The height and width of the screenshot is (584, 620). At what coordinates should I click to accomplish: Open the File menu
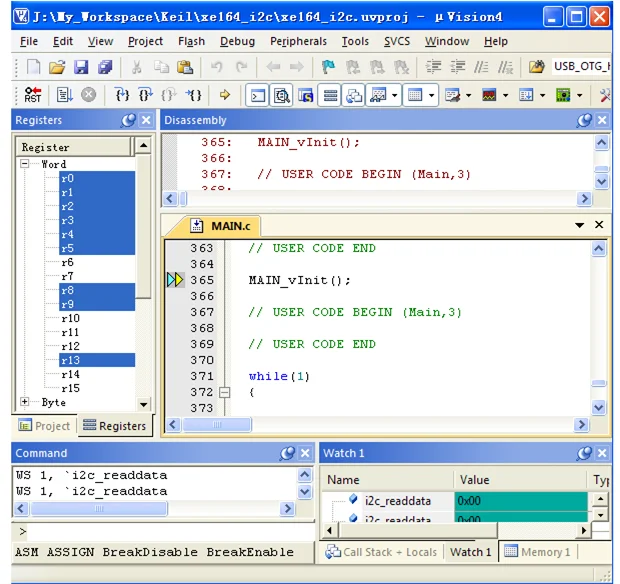[29, 42]
